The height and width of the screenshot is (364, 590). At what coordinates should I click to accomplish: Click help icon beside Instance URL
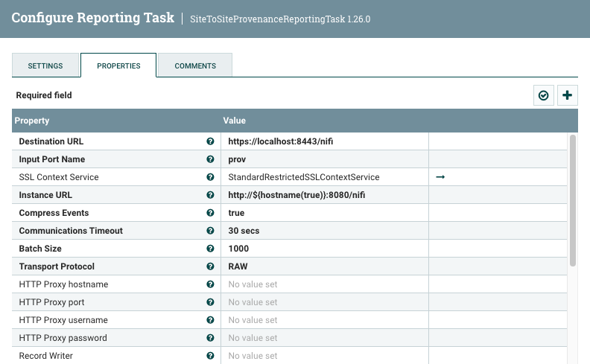coord(210,195)
